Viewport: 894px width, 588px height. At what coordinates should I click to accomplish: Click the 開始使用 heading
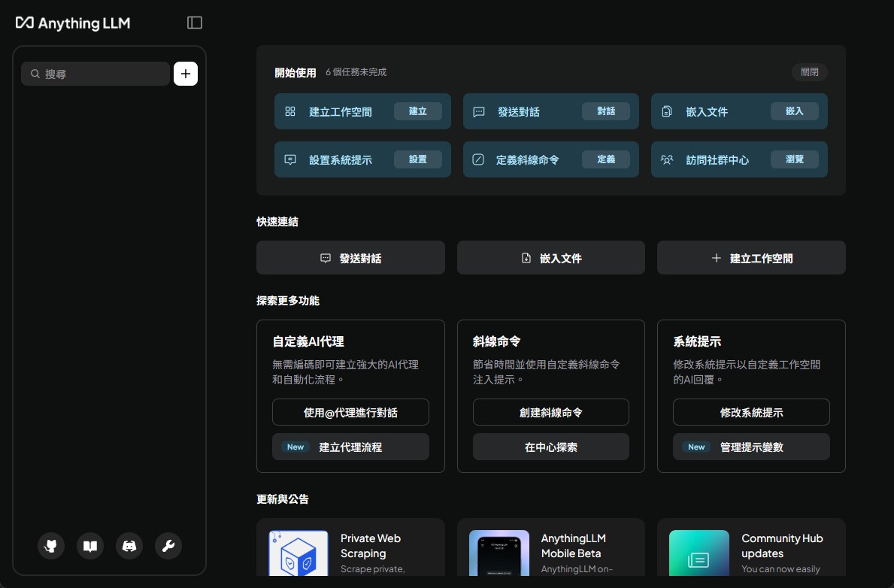pyautogui.click(x=295, y=72)
